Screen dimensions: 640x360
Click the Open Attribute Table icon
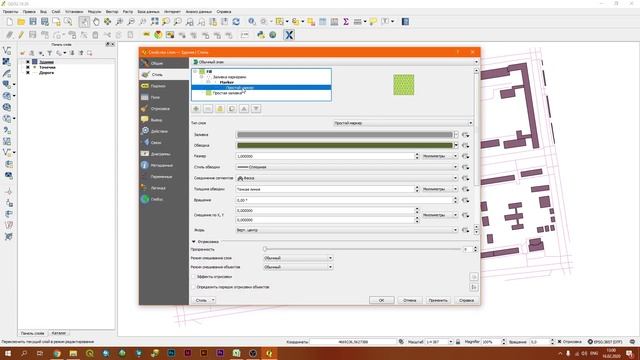(322, 22)
